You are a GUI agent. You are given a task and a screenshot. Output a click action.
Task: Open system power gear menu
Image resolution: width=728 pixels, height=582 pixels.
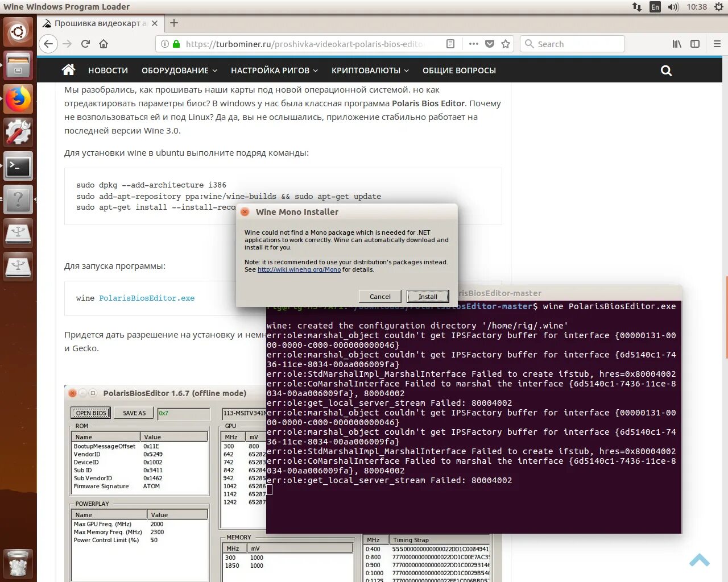point(719,7)
